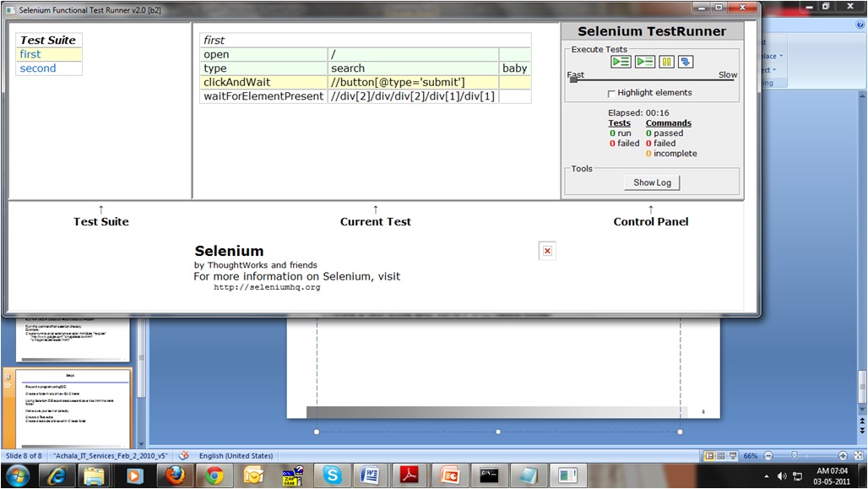The image size is (868, 489).
Task: Click English (United States) language status
Action: coord(236,456)
